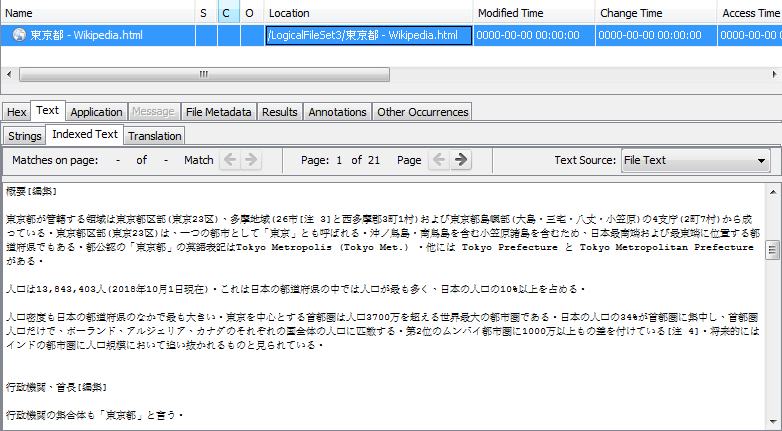This screenshot has width=782, height=431.
Task: Open the Annotations tab
Action: [337, 112]
